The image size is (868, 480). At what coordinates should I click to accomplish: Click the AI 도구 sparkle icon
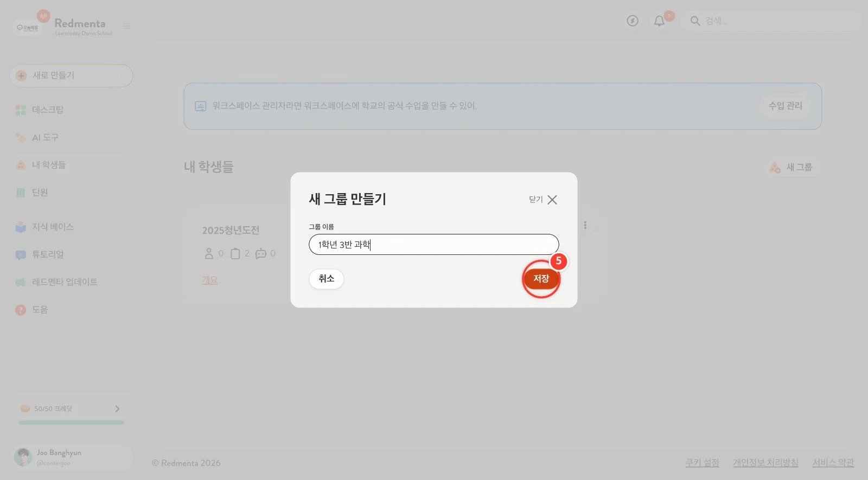click(21, 138)
